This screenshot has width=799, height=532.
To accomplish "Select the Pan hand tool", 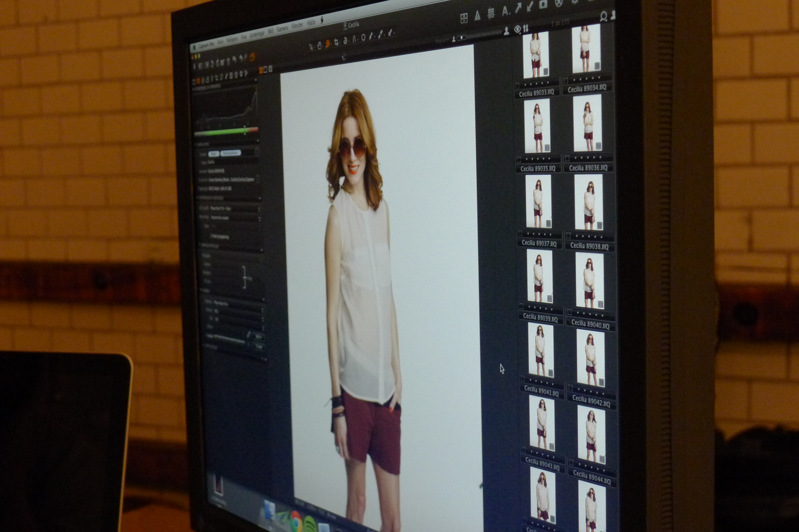I will [320, 45].
